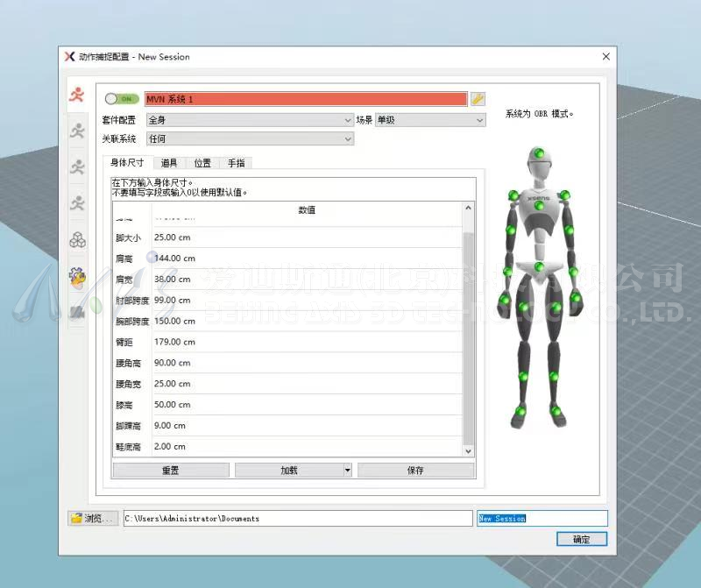The width and height of the screenshot is (701, 588).
Task: Click the 保存 button
Action: tap(415, 470)
